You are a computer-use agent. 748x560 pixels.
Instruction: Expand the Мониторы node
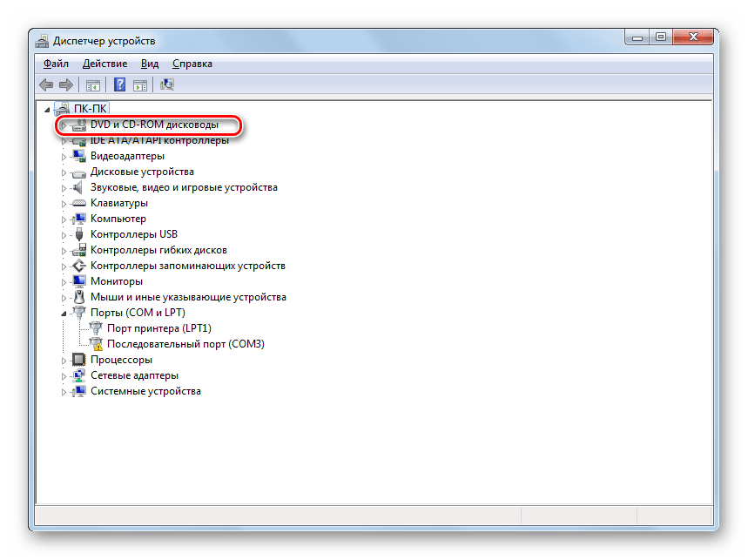pyautogui.click(x=64, y=282)
